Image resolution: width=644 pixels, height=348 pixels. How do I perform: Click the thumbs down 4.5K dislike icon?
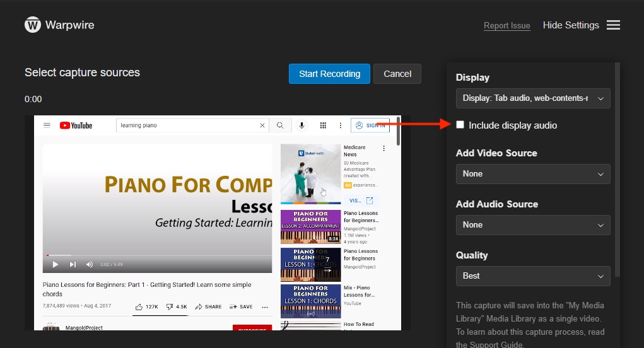click(x=170, y=306)
